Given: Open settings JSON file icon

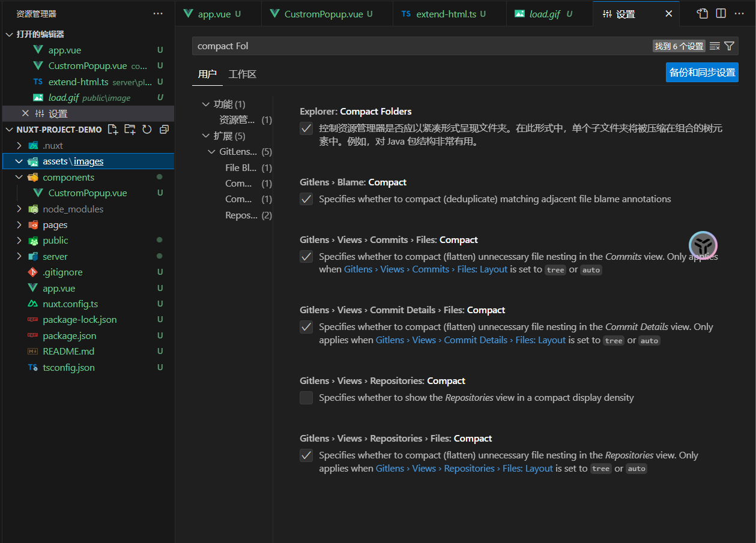Looking at the screenshot, I should [x=703, y=14].
